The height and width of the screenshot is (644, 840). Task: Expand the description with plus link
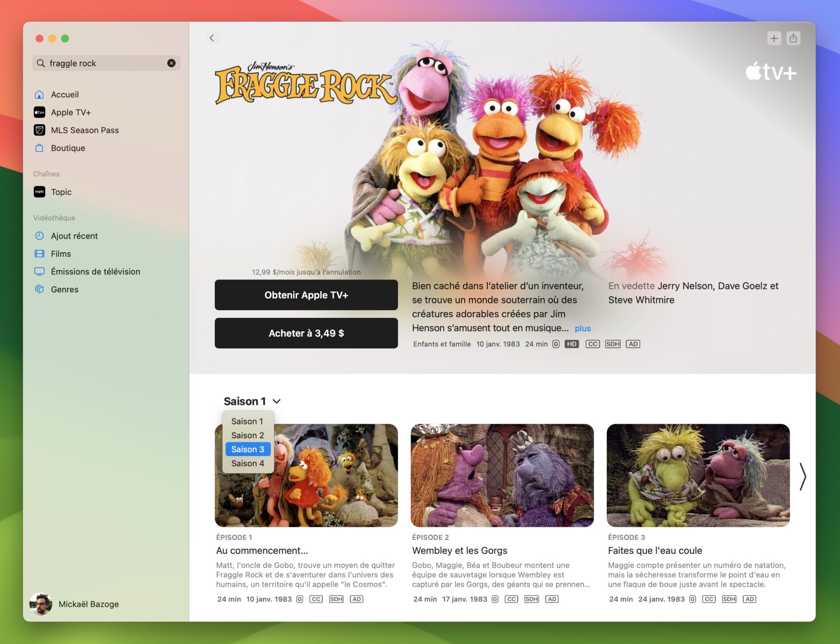[582, 328]
